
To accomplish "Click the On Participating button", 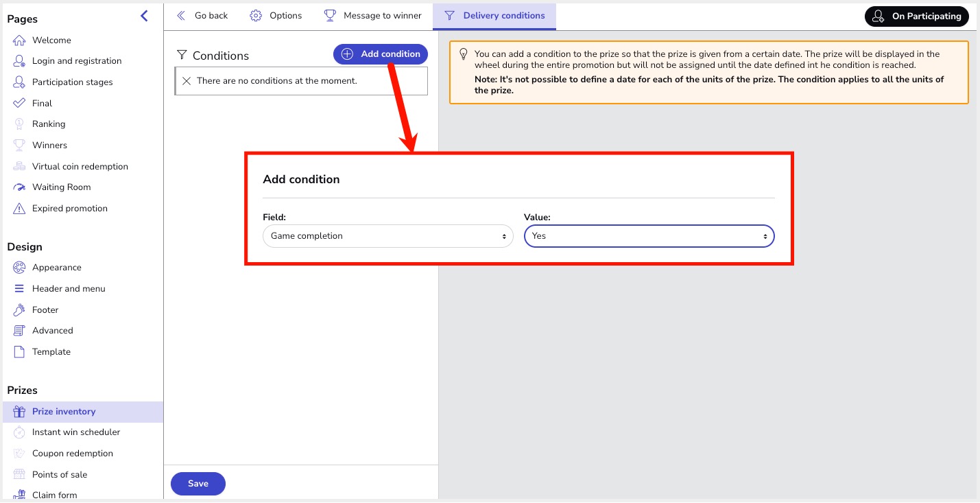I will [917, 16].
